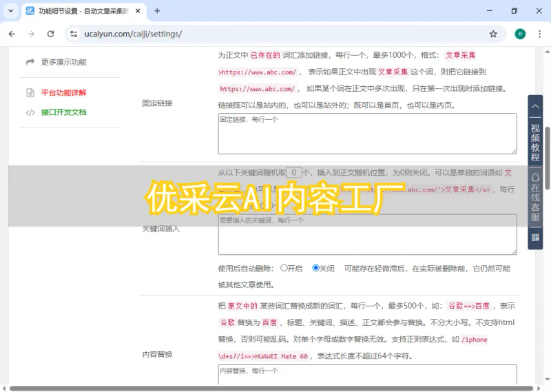
Task: Collapse the floating side panel with the up chevron
Action: pyautogui.click(x=535, y=106)
